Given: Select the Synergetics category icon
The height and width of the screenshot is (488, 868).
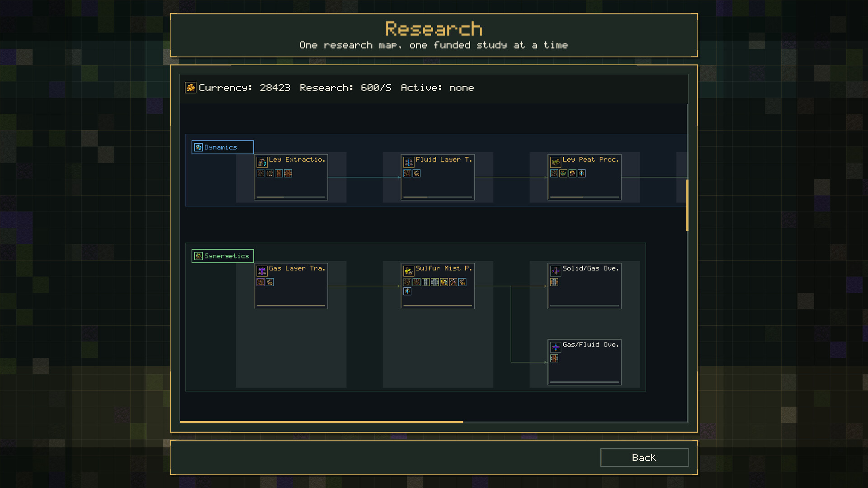Looking at the screenshot, I should tap(198, 256).
